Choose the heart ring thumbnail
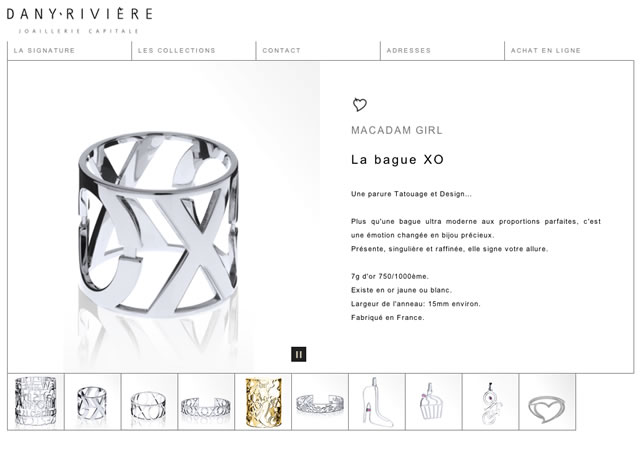The height and width of the screenshot is (450, 640). click(x=547, y=402)
